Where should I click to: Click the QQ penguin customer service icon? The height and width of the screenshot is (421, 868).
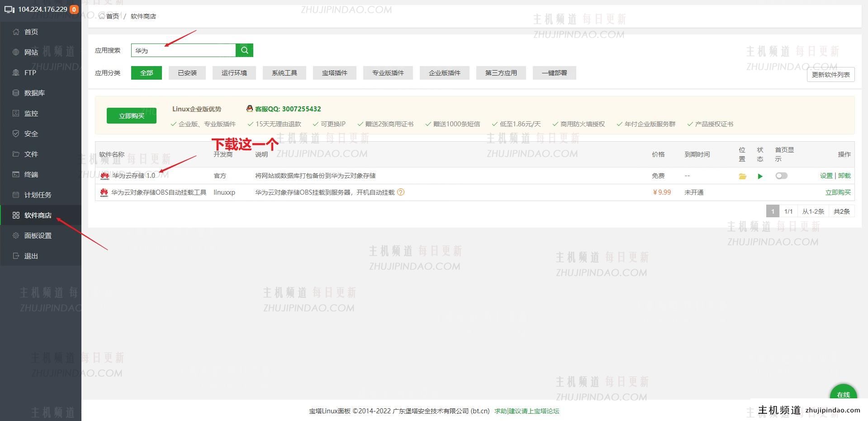pos(249,109)
